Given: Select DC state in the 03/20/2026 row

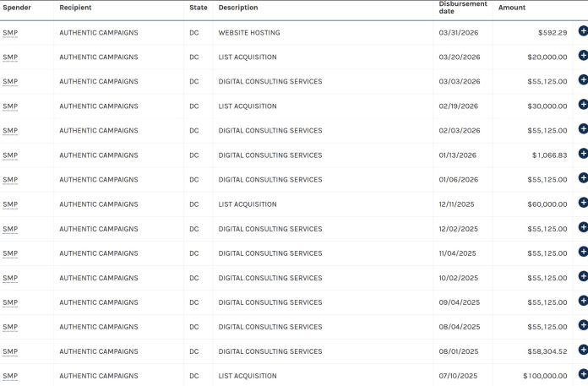Looking at the screenshot, I should 193,57.
